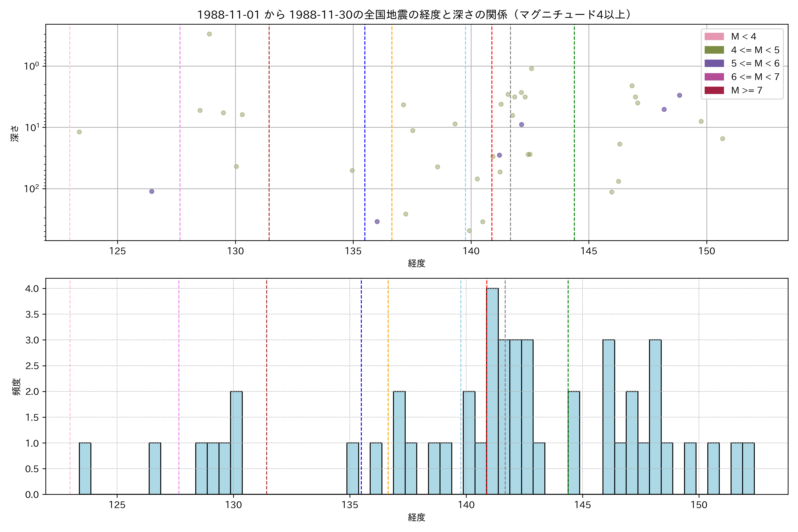Click the rightmost histogram bar past 152

[748, 468]
